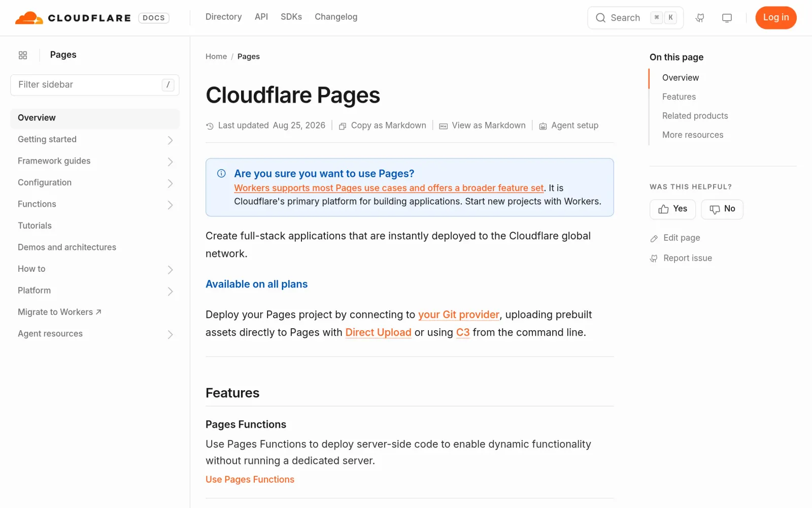Image resolution: width=812 pixels, height=508 pixels.
Task: Click the Log in button
Action: pos(776,18)
